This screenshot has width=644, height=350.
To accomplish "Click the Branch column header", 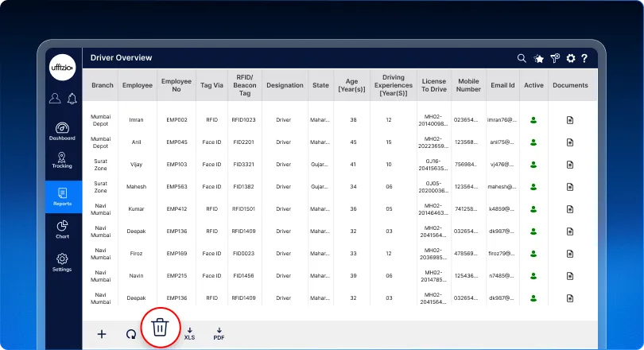I will point(103,85).
